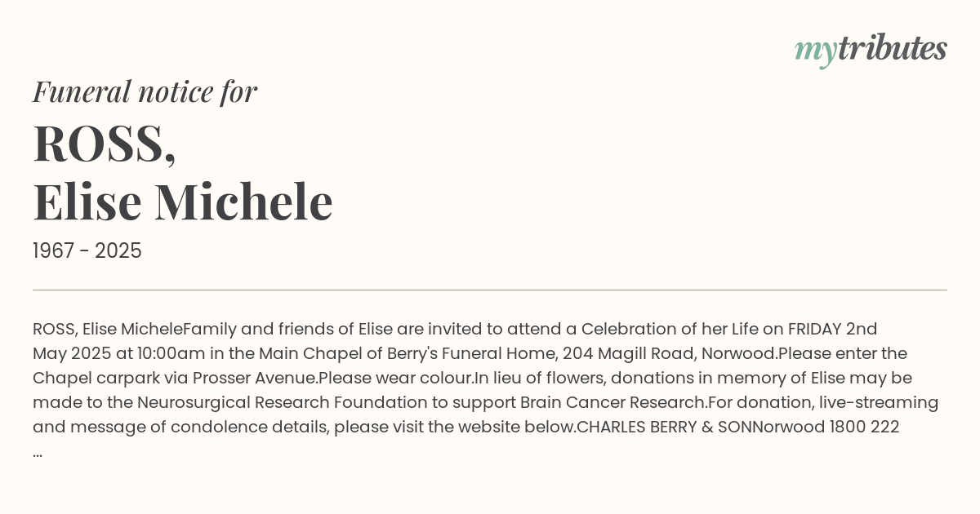Expand the truncated notice via the ellipsis

click(38, 452)
